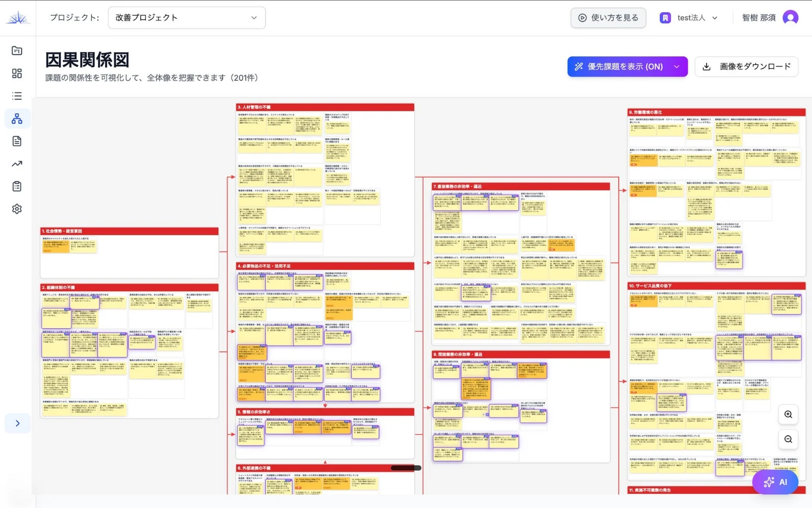Image resolution: width=812 pixels, height=508 pixels.
Task: Download the diagram via 画像をダウンロード
Action: 746,66
